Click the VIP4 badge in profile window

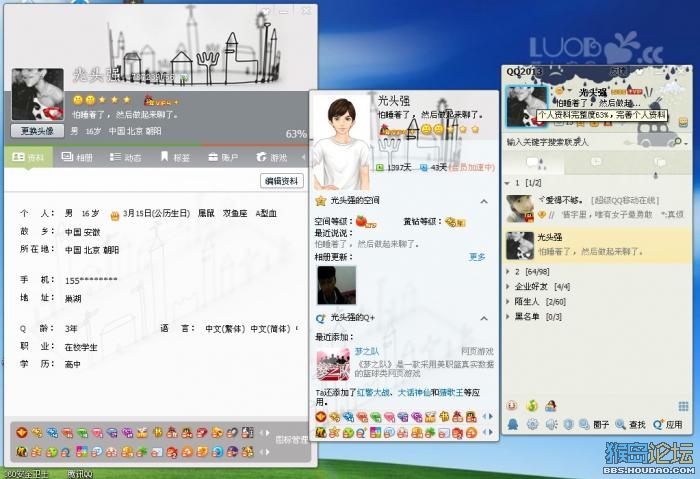(161, 101)
